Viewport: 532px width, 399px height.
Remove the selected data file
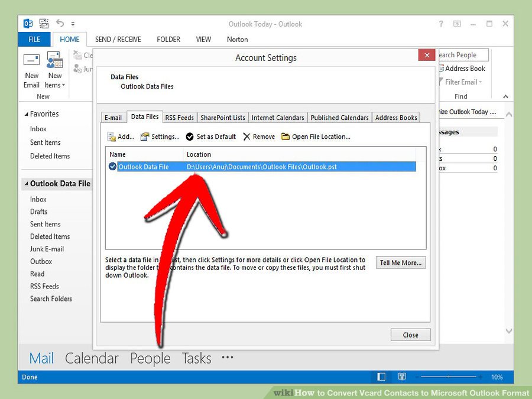(x=258, y=137)
